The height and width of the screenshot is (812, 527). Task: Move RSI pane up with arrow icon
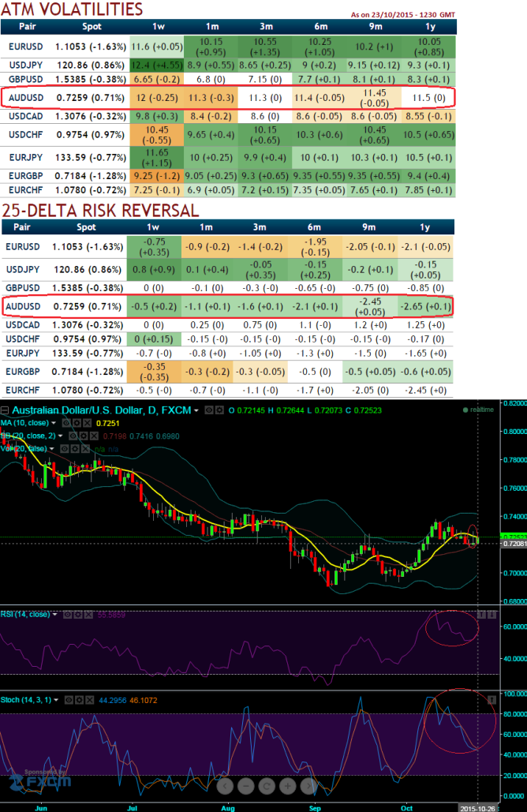[x=481, y=615]
